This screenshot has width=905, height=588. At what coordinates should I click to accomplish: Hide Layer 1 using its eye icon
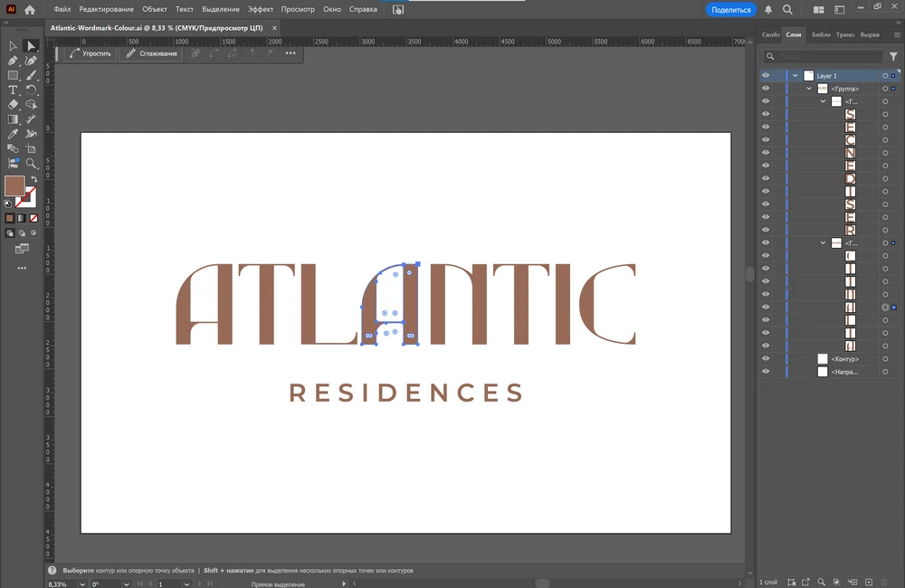pyautogui.click(x=766, y=76)
